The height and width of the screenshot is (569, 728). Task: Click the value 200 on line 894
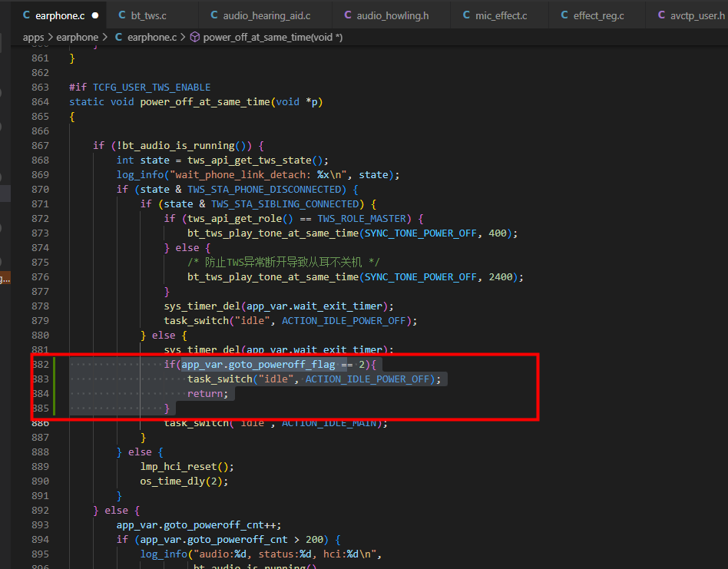[314, 539]
